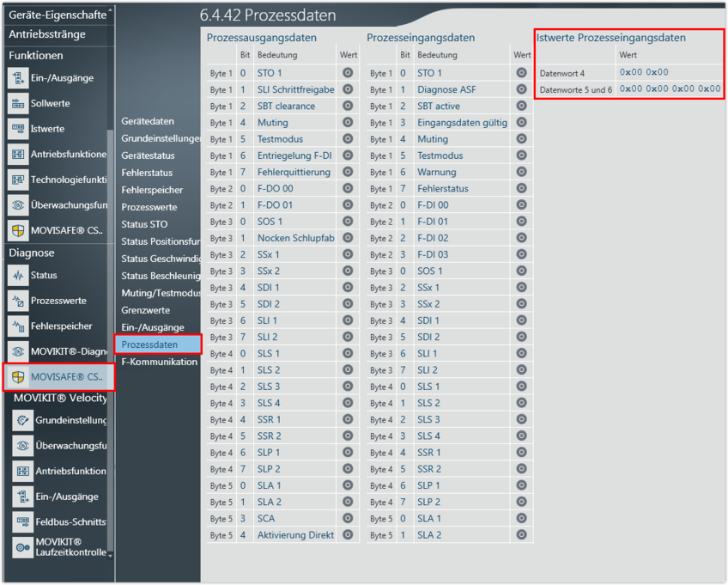Click the Gerätedaten link
The height and width of the screenshot is (585, 728).
pos(148,122)
